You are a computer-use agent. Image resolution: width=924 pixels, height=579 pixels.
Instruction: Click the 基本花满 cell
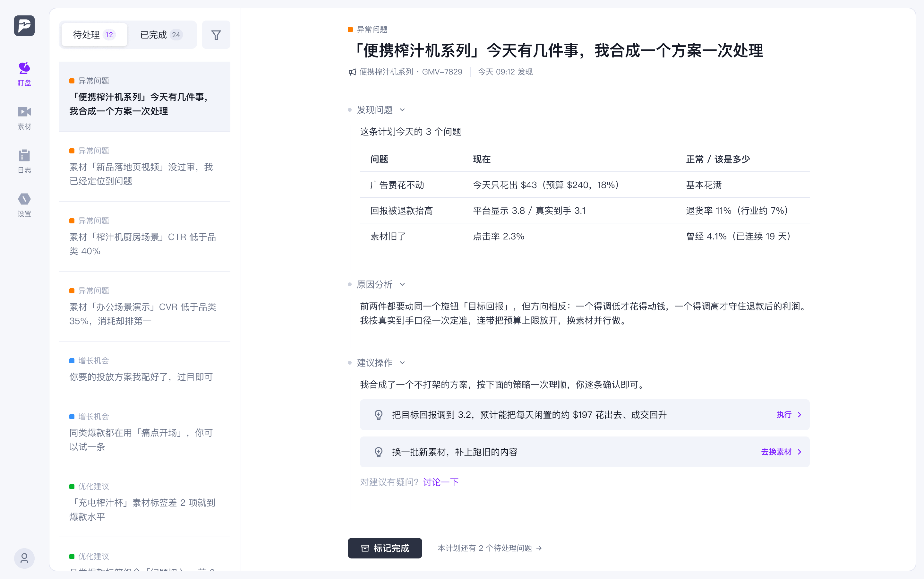point(704,185)
